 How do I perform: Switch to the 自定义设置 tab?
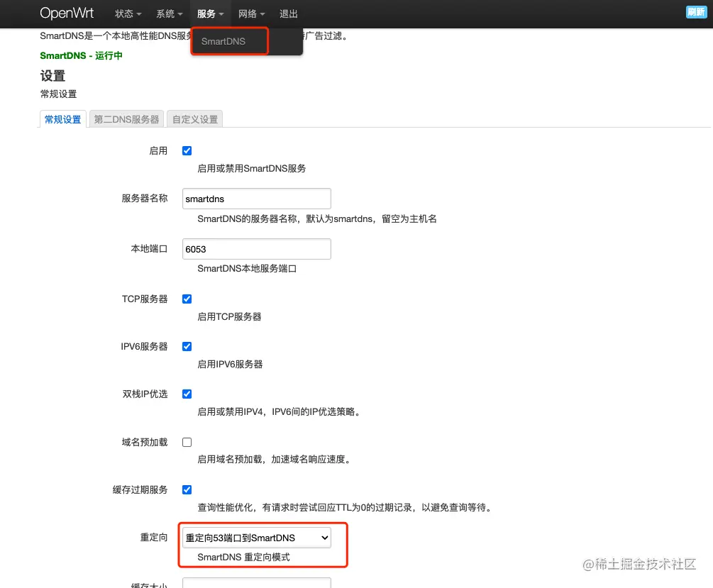point(194,119)
